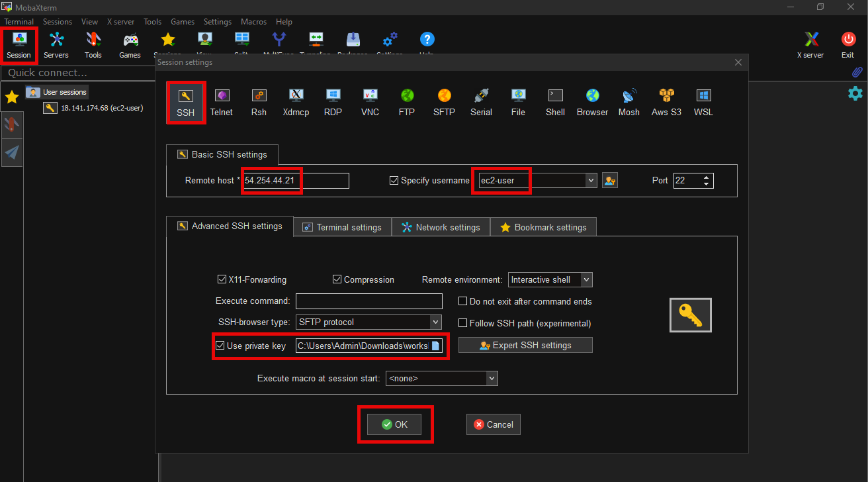The width and height of the screenshot is (868, 482).
Task: Toggle Use private key checkbox
Action: click(220, 346)
